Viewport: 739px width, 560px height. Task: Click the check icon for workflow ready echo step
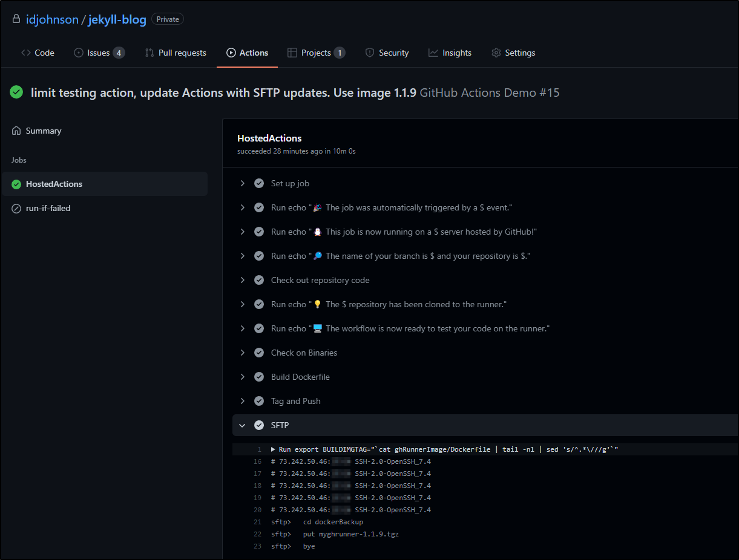(x=259, y=328)
